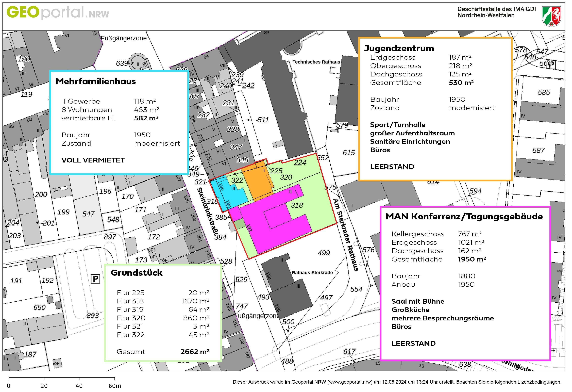Click the Fußgängerzone label at top
The height and width of the screenshot is (392, 572).
[124, 38]
